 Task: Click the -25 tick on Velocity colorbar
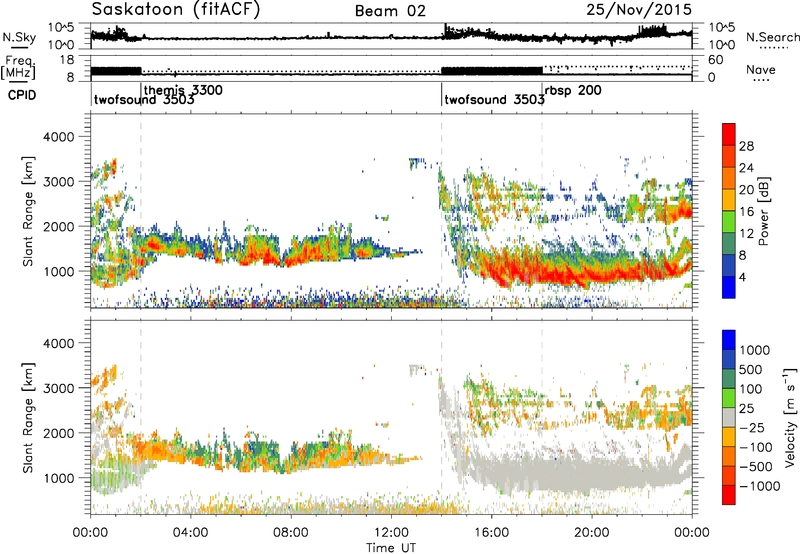(752, 428)
